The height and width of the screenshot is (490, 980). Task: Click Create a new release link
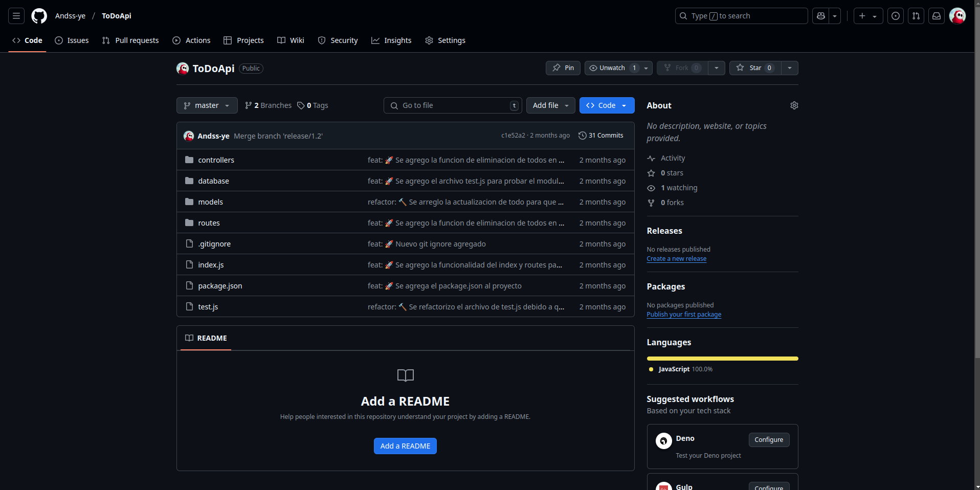click(676, 259)
